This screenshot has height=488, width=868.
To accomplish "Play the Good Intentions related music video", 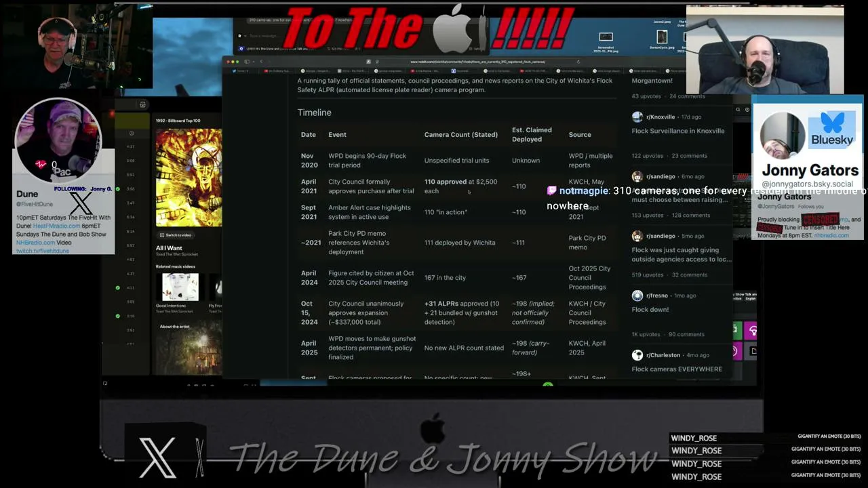I will pyautogui.click(x=180, y=287).
